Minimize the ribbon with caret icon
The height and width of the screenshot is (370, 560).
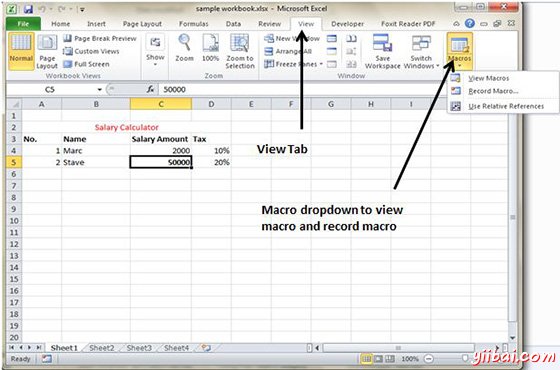pyautogui.click(x=456, y=24)
